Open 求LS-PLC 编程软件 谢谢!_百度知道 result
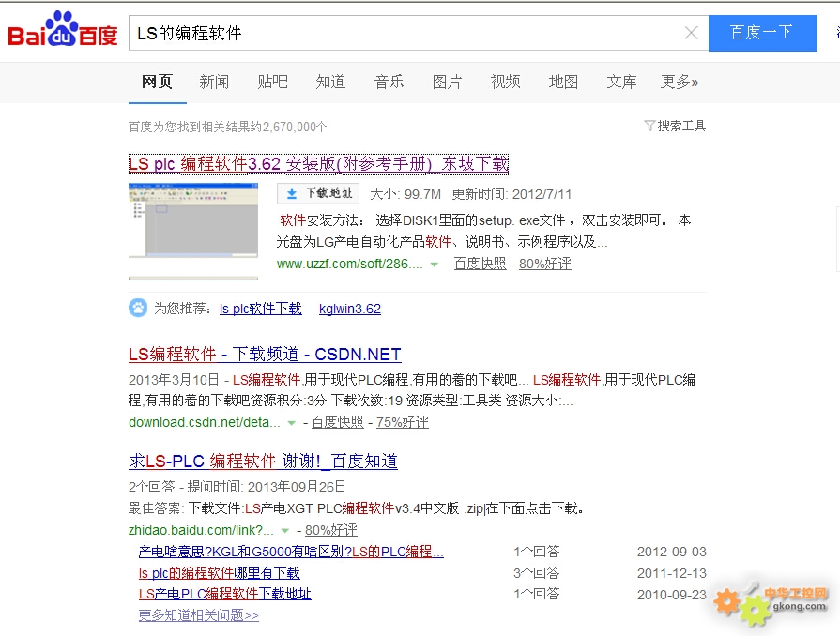Viewport: 840px width, 636px height. (263, 462)
